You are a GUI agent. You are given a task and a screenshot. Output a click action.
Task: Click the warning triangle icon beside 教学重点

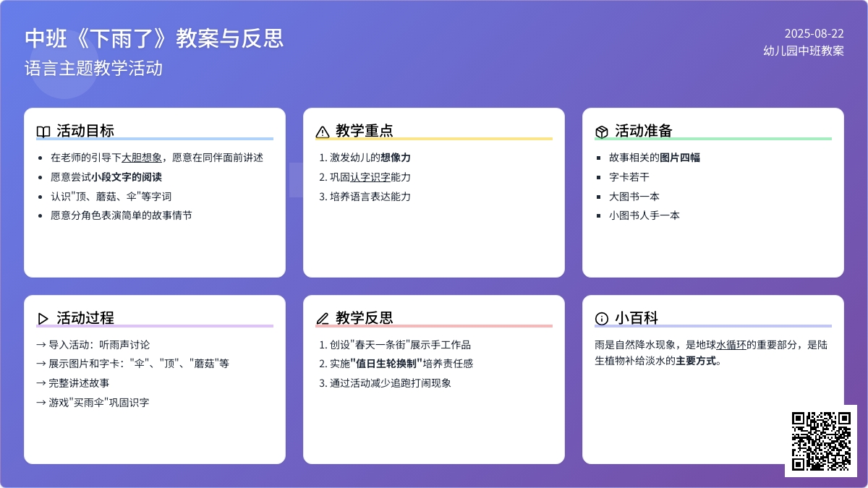coord(323,132)
